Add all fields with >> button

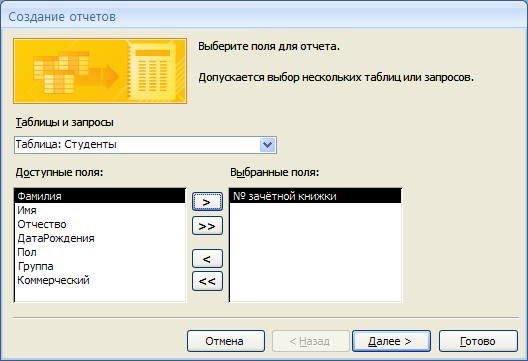click(x=207, y=226)
